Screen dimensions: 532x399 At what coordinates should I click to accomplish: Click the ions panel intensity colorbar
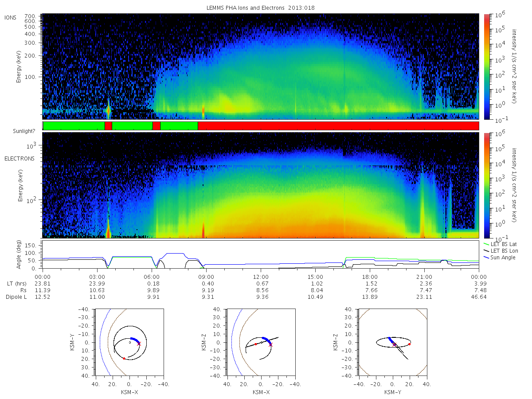tap(486, 66)
